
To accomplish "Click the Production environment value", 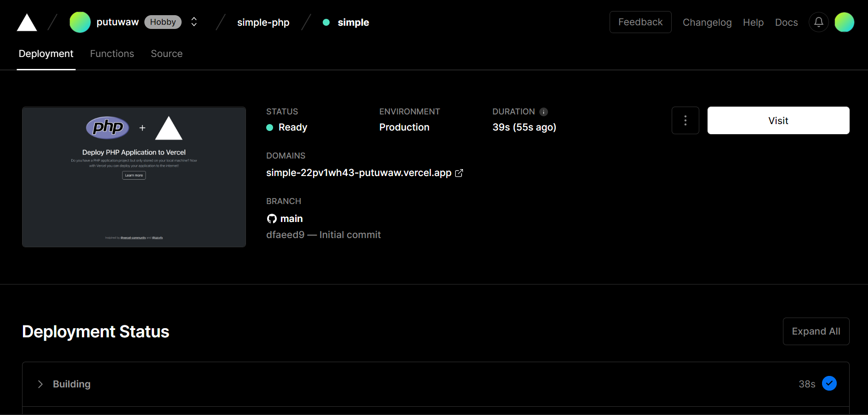I will coord(404,127).
